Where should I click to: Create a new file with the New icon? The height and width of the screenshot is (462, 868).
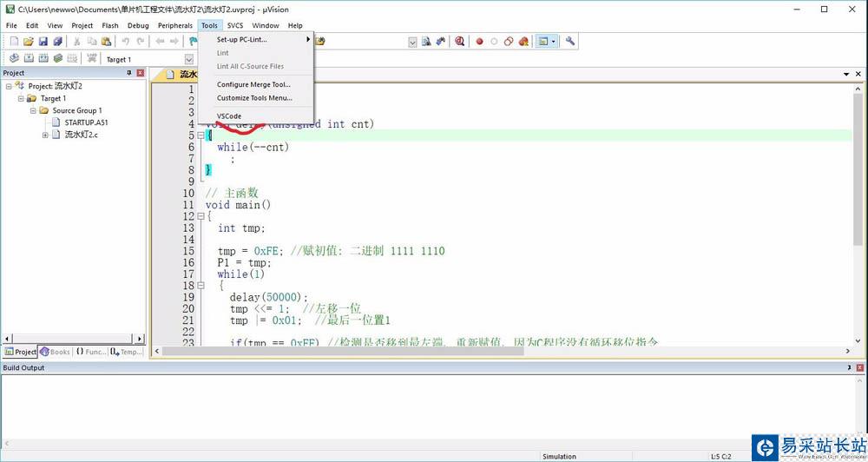(15, 42)
